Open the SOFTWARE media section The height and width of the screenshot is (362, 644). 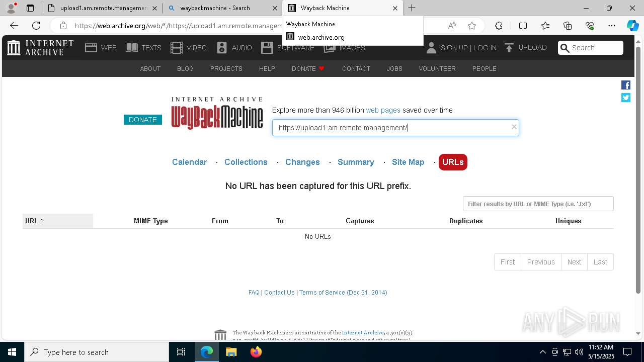(x=288, y=48)
